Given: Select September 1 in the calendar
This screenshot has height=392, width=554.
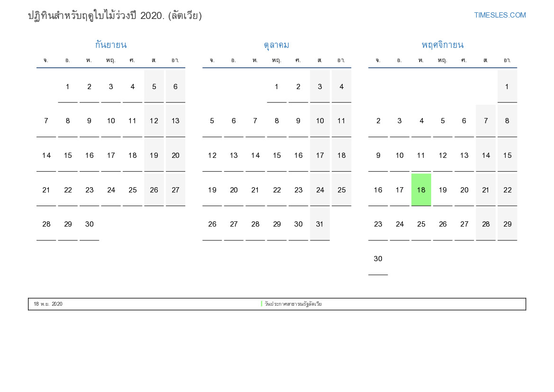Looking at the screenshot, I should [x=68, y=86].
